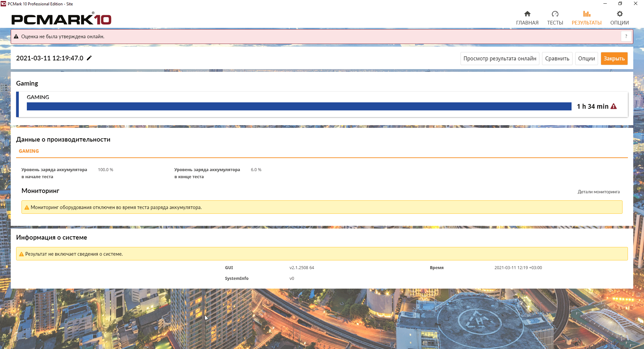Screen dimensions: 644x349
Task: Click the result date 2021-03-11 12:19:47.0
Action: point(50,58)
